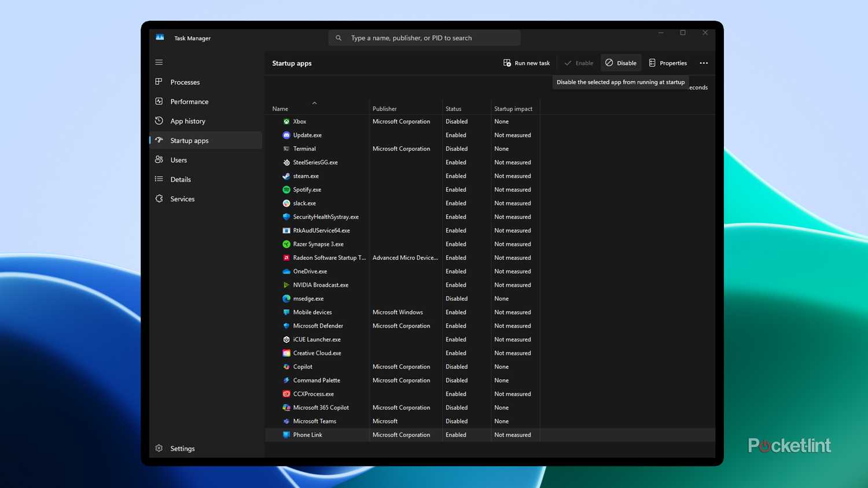This screenshot has width=868, height=488.
Task: Open the Settings gear at bottom left
Action: (x=159, y=448)
